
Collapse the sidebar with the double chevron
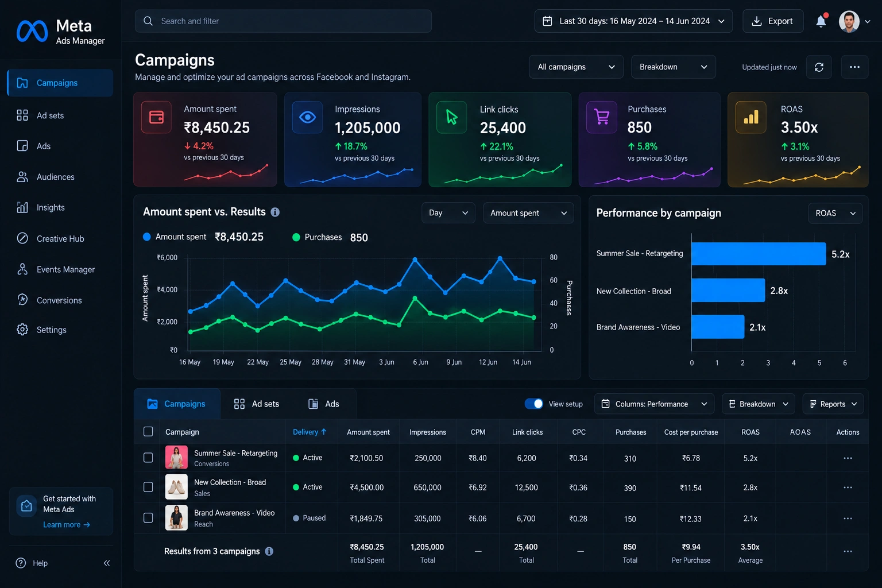[106, 563]
